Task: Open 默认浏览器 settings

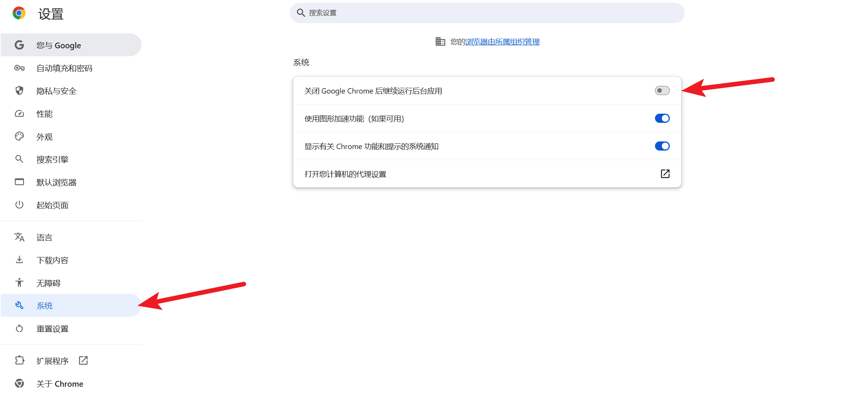Action: click(71, 182)
